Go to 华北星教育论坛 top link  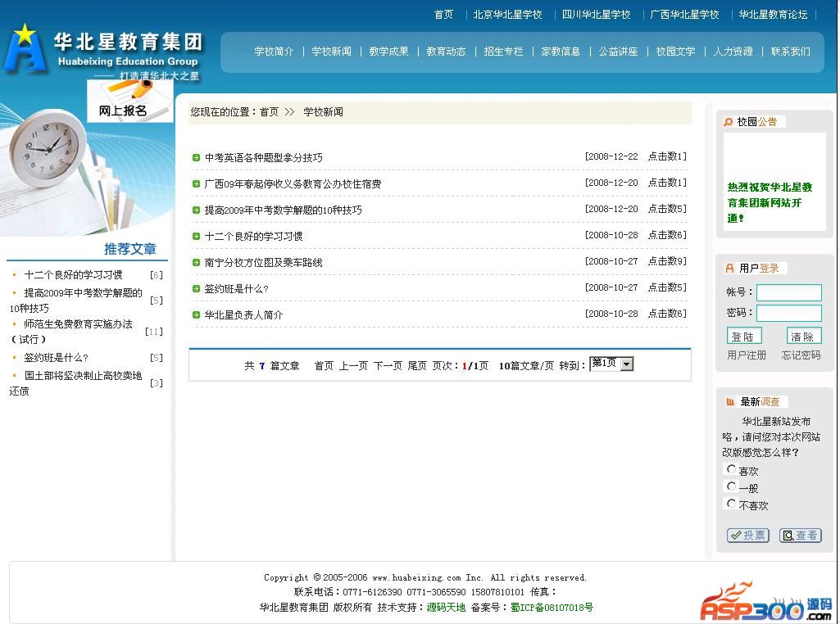click(x=773, y=15)
